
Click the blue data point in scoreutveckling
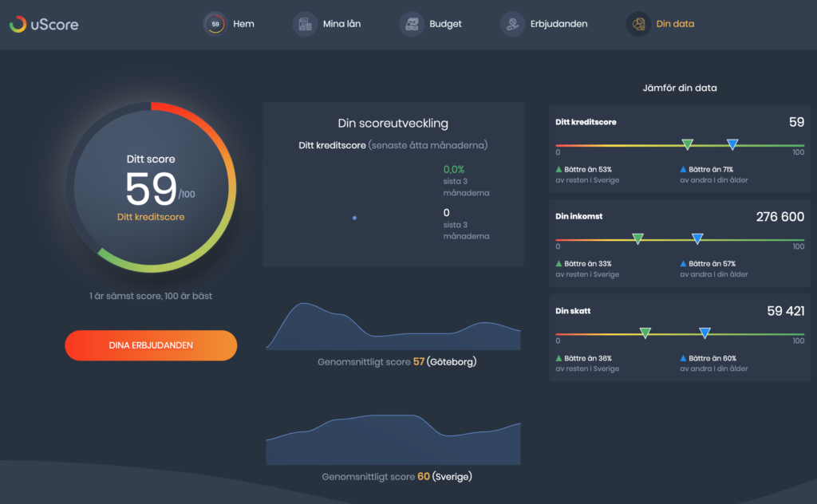[x=354, y=218]
